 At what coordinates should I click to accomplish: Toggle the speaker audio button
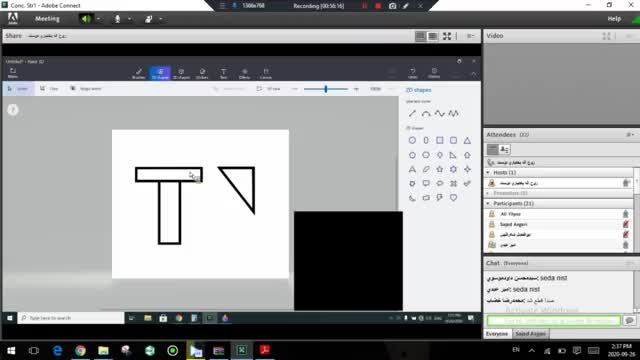coord(85,19)
